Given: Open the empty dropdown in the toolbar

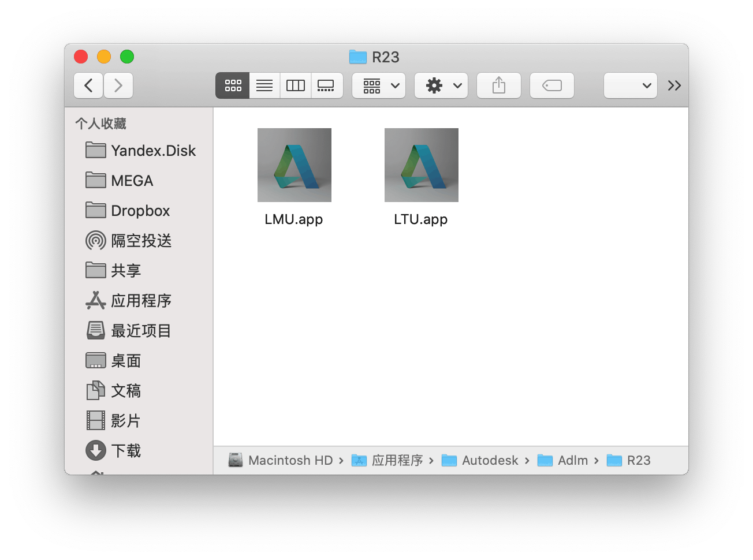Looking at the screenshot, I should pos(631,85).
